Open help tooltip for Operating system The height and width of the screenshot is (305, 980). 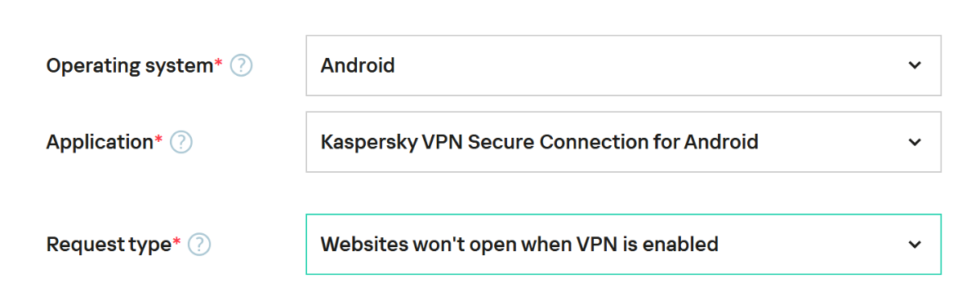click(241, 66)
